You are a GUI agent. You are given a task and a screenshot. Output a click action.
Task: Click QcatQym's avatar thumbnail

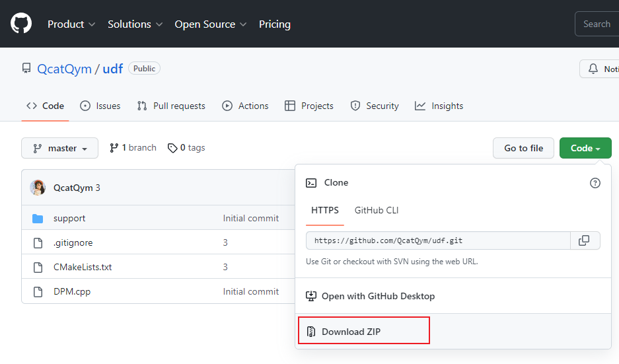pos(38,188)
